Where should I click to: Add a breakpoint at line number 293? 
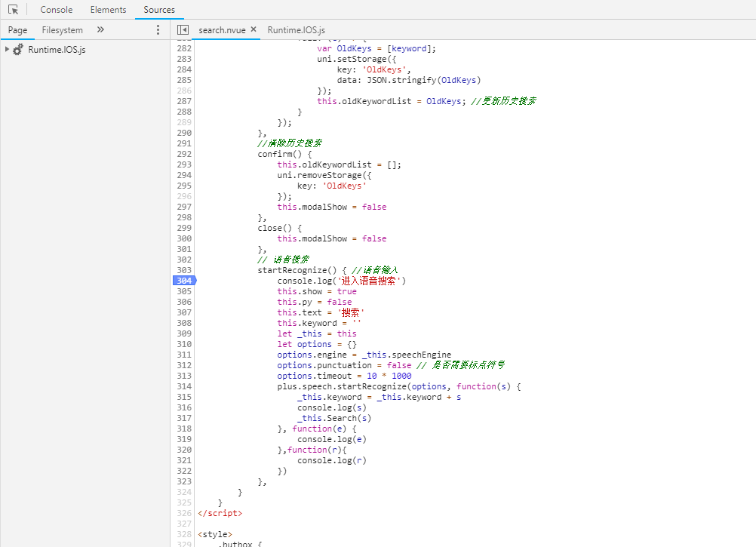(x=184, y=164)
